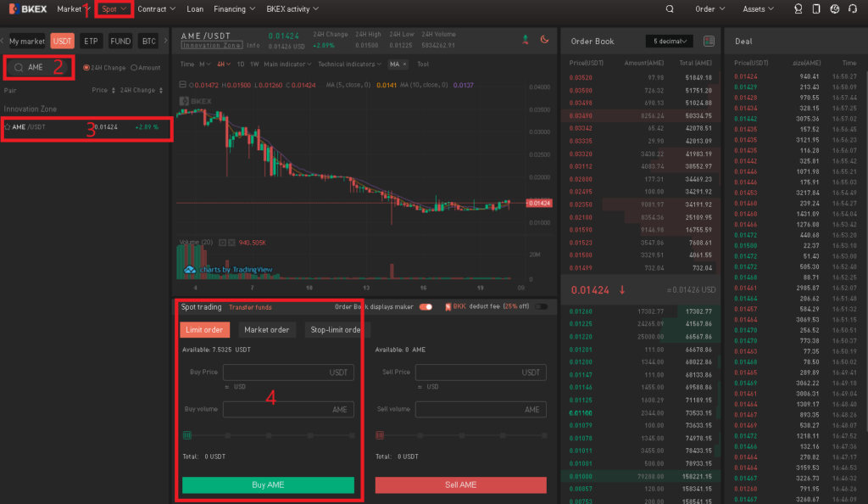
Task: Open the BKEX activity dropdown
Action: (x=292, y=8)
